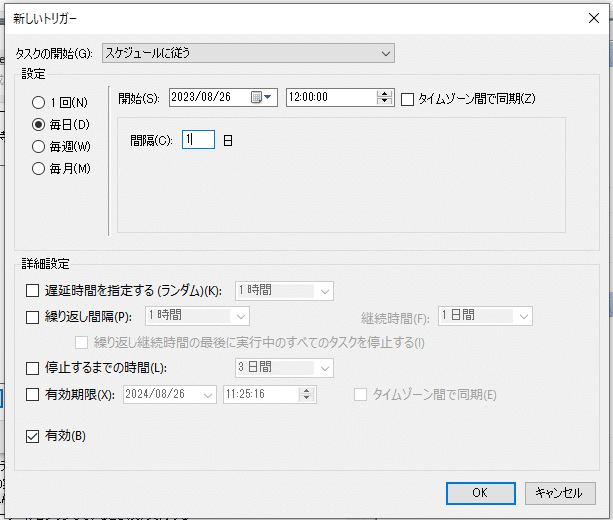Open the 繰り返し間隔 1 時間 dropdown
This screenshot has width=613, height=520.
click(x=197, y=316)
